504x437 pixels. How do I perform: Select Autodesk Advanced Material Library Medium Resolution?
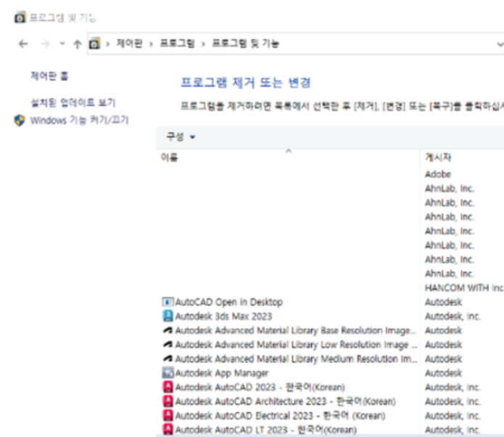(x=297, y=359)
